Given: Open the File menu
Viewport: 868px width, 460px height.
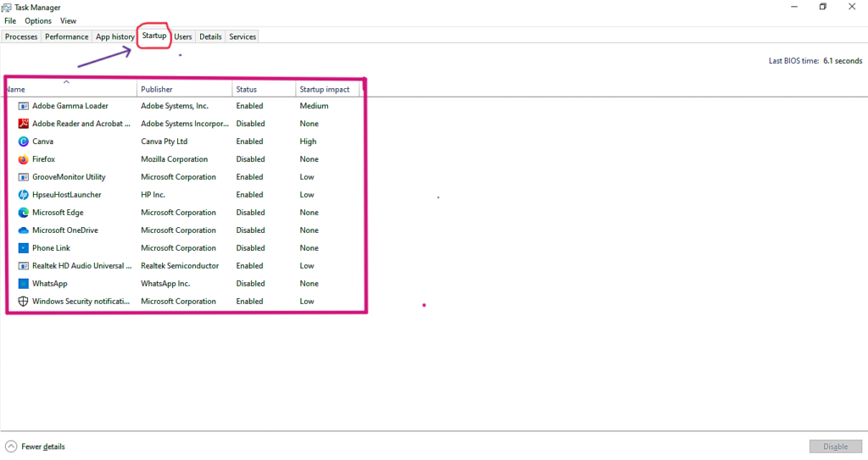Looking at the screenshot, I should (x=10, y=21).
